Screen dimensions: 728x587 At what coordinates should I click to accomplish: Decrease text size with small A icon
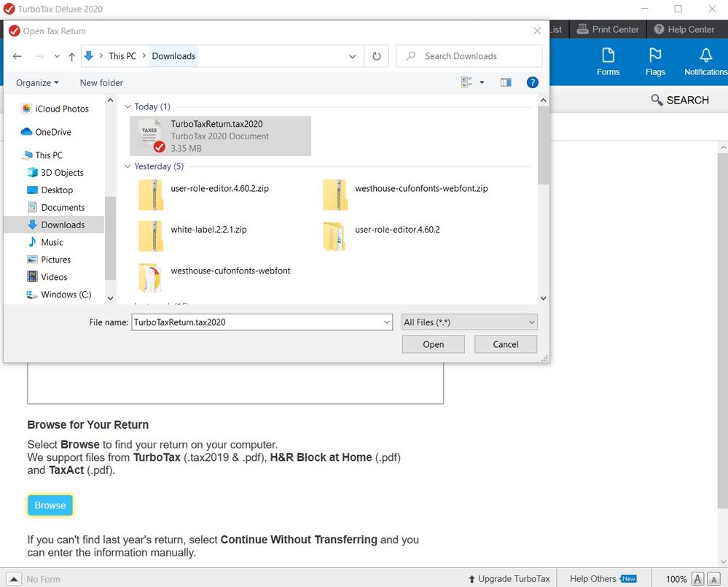point(713,579)
